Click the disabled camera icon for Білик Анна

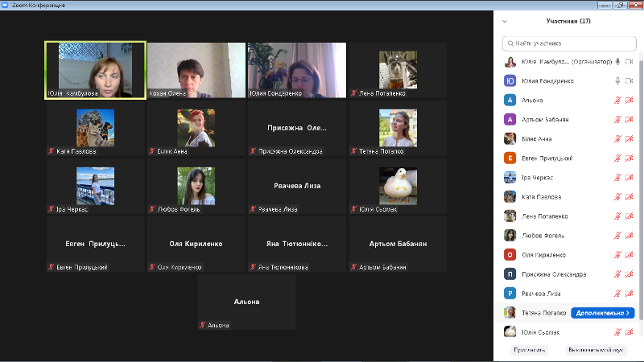629,138
